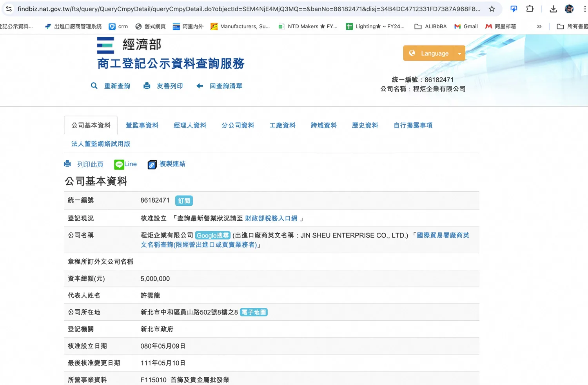The width and height of the screenshot is (588, 385).
Task: Click the magnifier icon beside 重新查詢
Action: 94,86
